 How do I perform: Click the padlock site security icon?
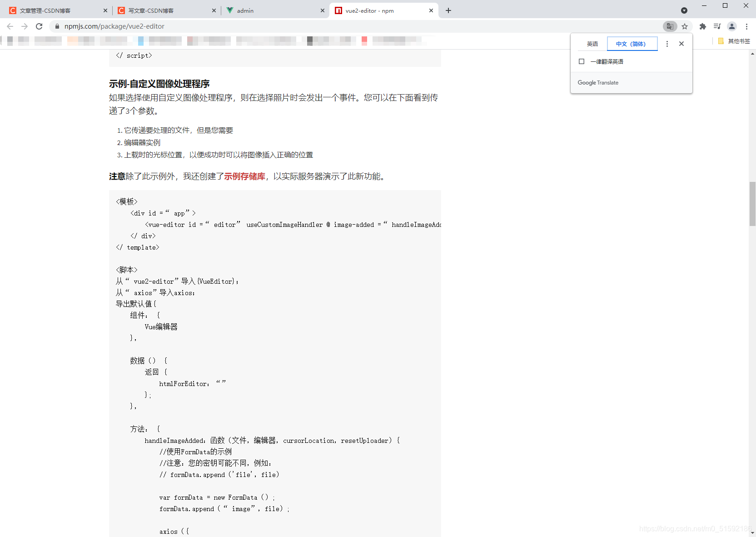pyautogui.click(x=57, y=26)
